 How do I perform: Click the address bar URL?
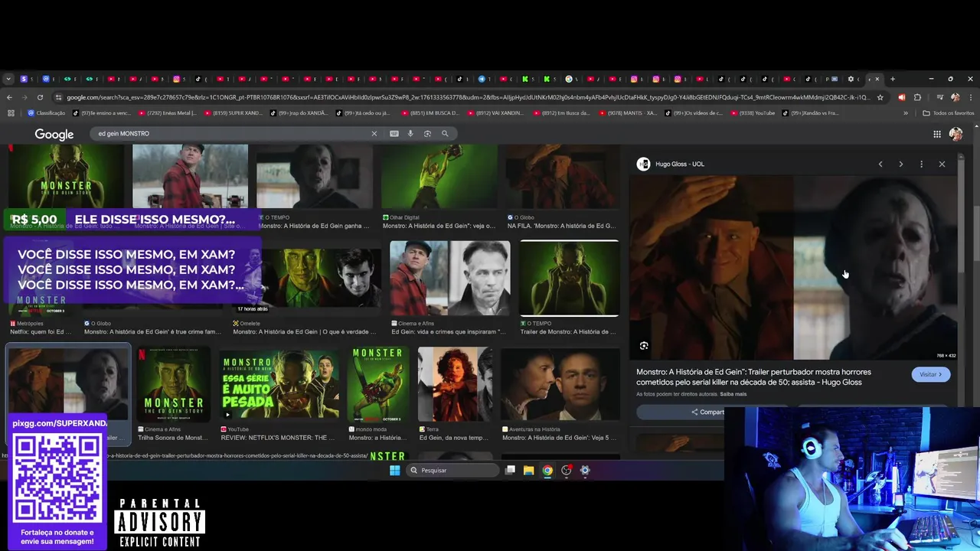pos(467,97)
